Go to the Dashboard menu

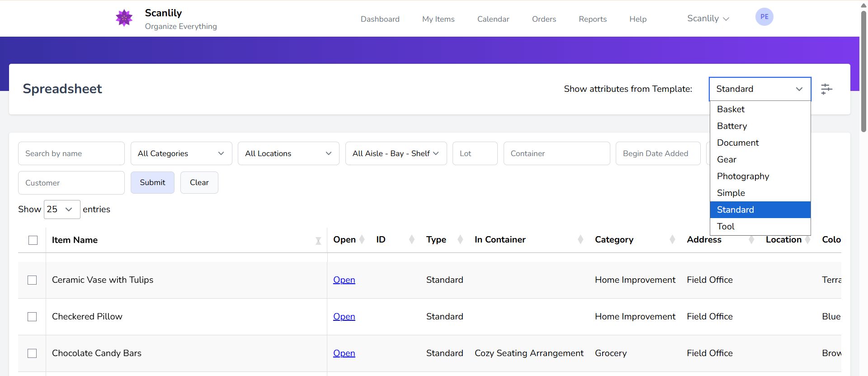pos(380,19)
